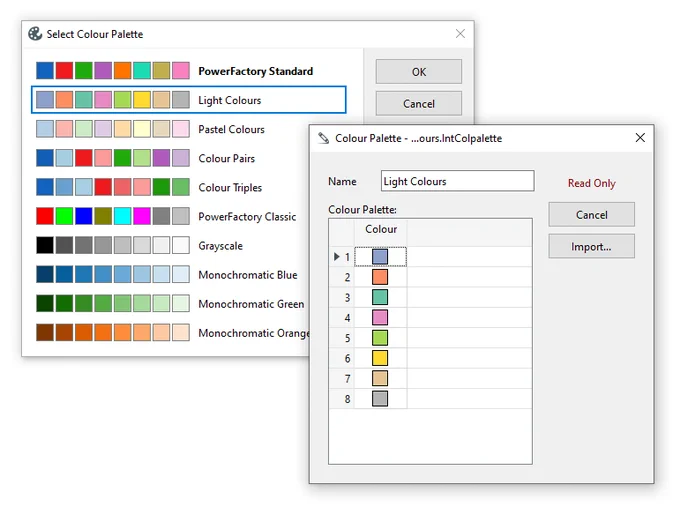Pick the Monochromatic Orange palette
Viewport: 680px width, 507px height.
click(171, 333)
